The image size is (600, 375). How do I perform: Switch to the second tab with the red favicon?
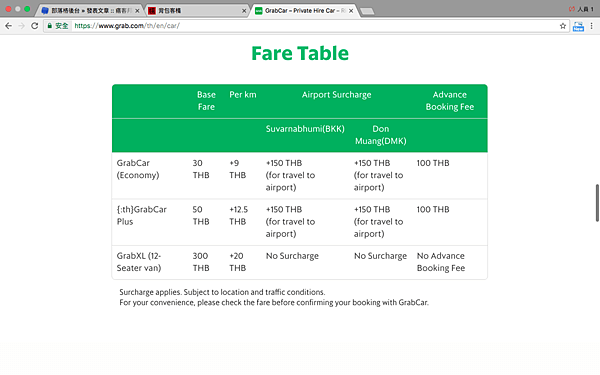point(197,10)
